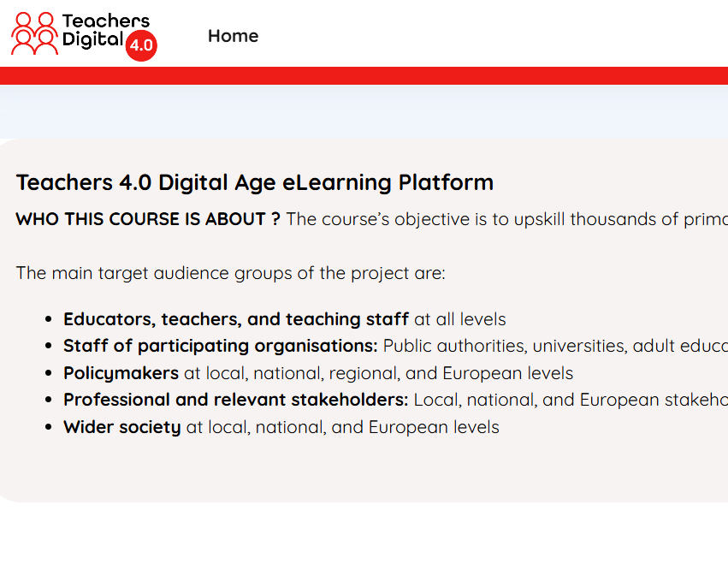Screen dimensions: 728x570
Task: Click Professional and relevant stakeholders bold text
Action: tap(236, 400)
